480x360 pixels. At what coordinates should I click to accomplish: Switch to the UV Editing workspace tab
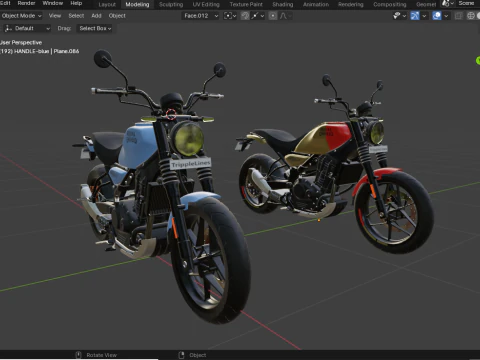(x=206, y=4)
